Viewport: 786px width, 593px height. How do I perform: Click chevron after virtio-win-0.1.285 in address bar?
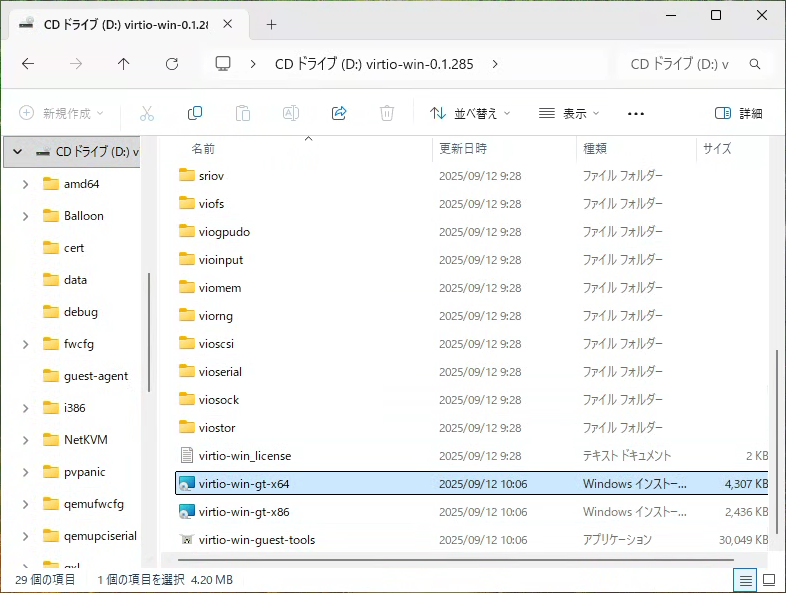click(495, 64)
